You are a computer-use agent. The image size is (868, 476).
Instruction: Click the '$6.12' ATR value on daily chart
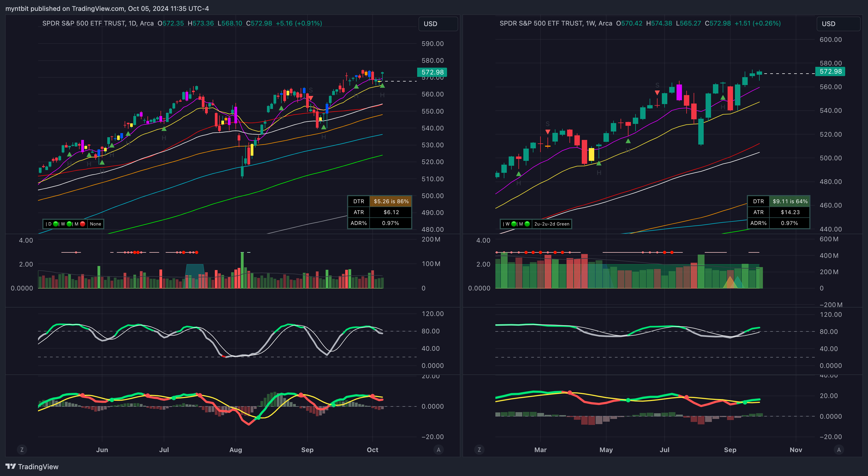pyautogui.click(x=391, y=212)
